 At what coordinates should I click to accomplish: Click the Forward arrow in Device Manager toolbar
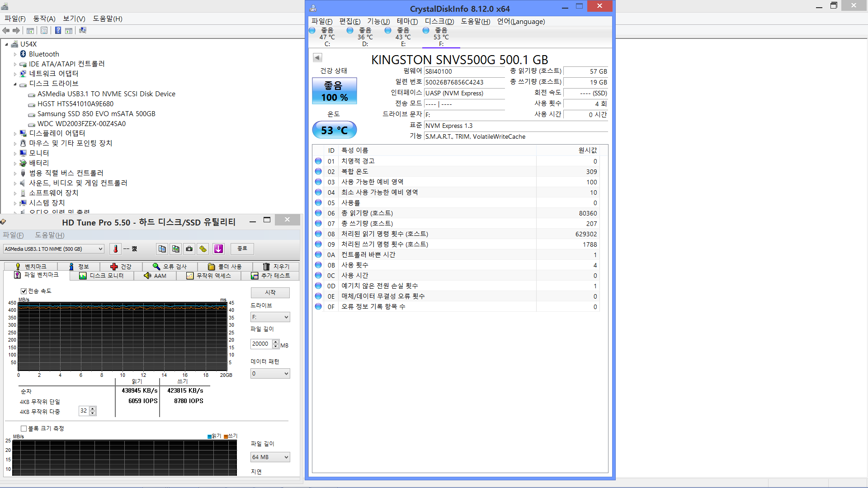(x=16, y=30)
